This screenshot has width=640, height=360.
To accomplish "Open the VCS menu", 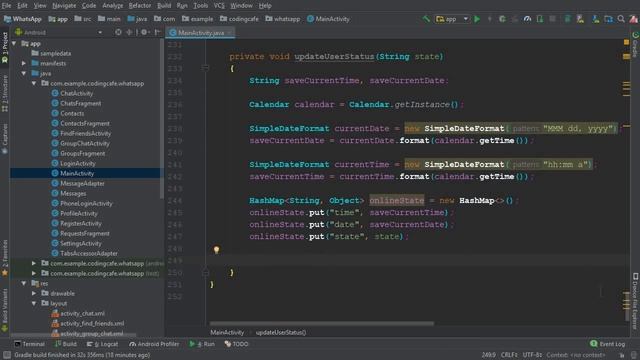I will click(x=219, y=6).
